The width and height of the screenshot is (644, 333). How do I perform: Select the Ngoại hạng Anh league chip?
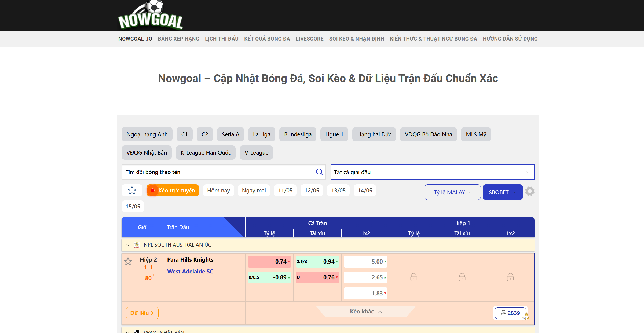[x=147, y=134]
